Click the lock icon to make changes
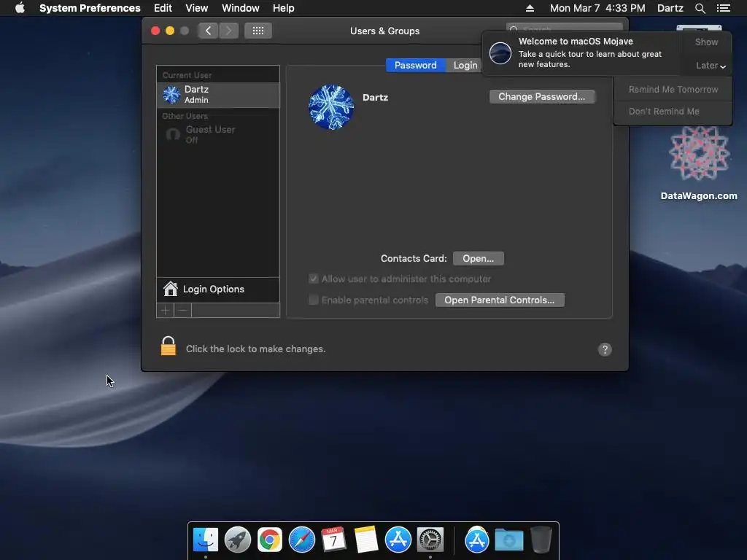747x560 pixels. tap(169, 346)
